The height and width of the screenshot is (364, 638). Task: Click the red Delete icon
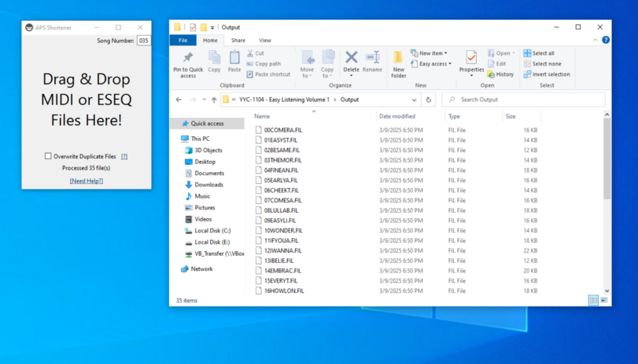pos(351,57)
